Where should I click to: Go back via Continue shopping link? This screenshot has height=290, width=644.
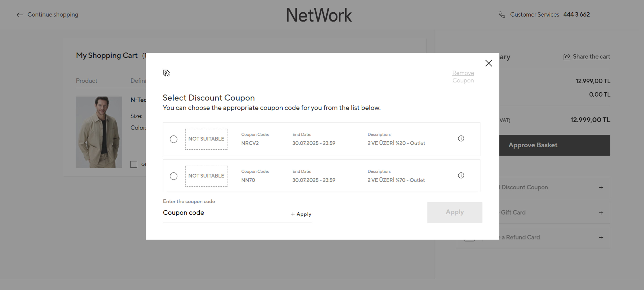(x=53, y=14)
